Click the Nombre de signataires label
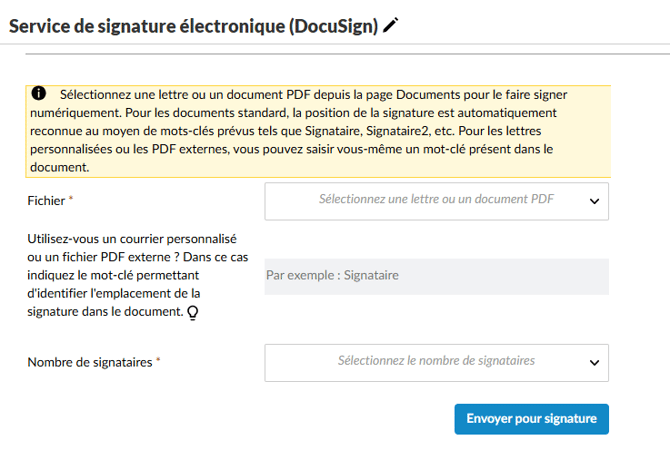This screenshot has height=450, width=670. (x=90, y=362)
